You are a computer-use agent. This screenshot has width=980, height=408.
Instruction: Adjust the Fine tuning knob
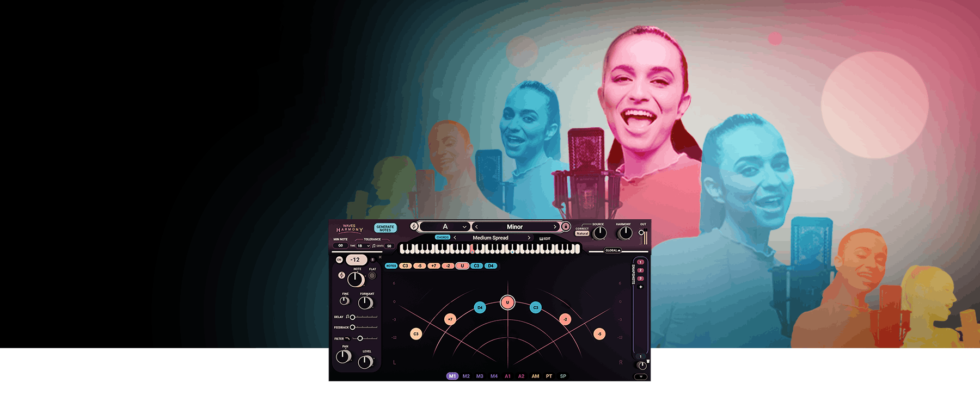coord(345,301)
